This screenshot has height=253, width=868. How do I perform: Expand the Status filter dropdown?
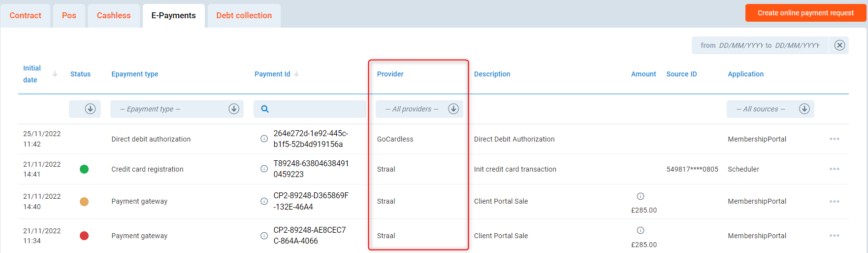coord(90,109)
